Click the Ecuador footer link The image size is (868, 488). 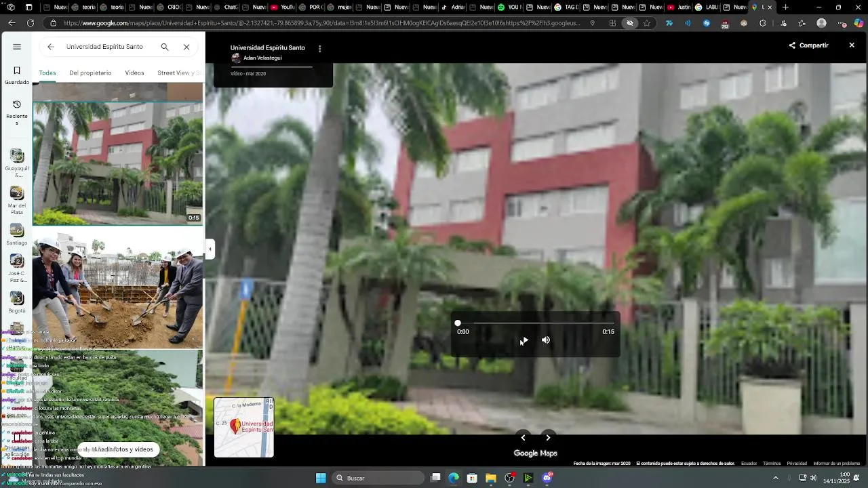[x=749, y=464]
